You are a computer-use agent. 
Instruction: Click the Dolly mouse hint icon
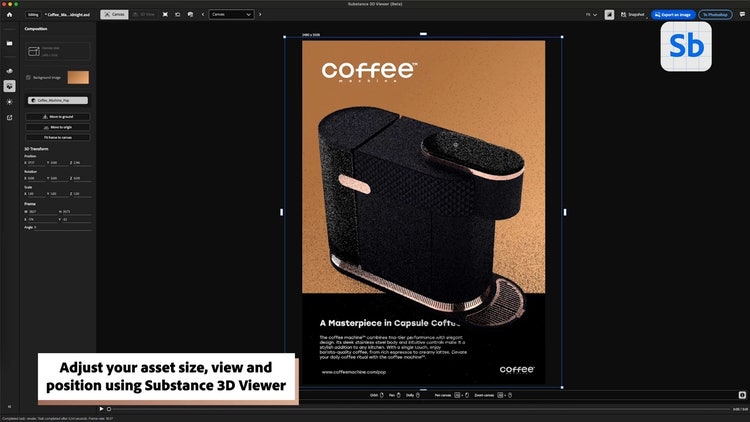pos(418,395)
